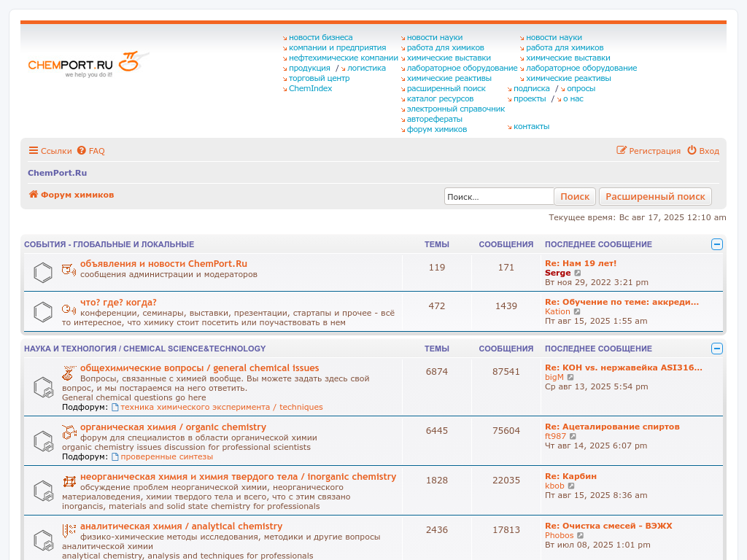Open the FAQ page
This screenshot has height=560, width=747.
[91, 151]
